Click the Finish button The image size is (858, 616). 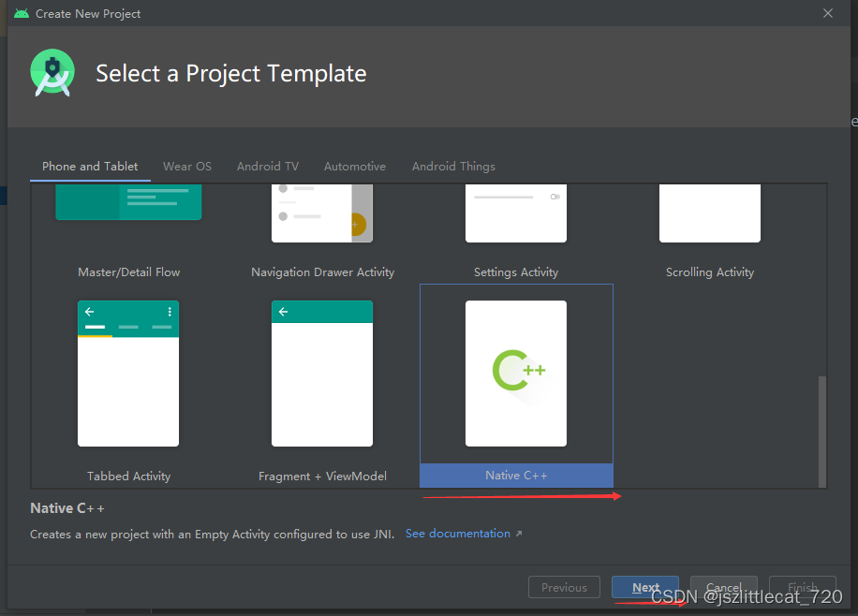point(802,587)
